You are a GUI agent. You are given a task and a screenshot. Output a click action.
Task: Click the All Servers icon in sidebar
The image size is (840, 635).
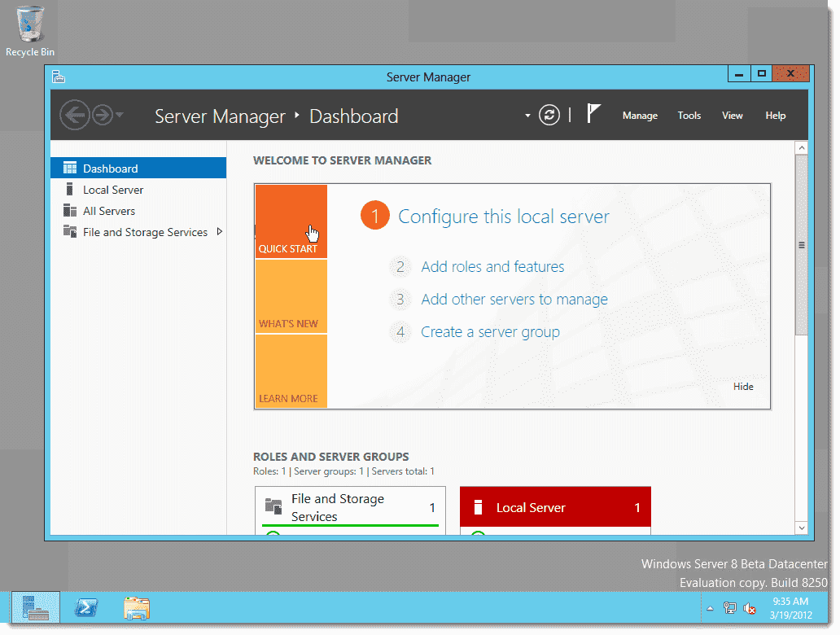pyautogui.click(x=70, y=211)
